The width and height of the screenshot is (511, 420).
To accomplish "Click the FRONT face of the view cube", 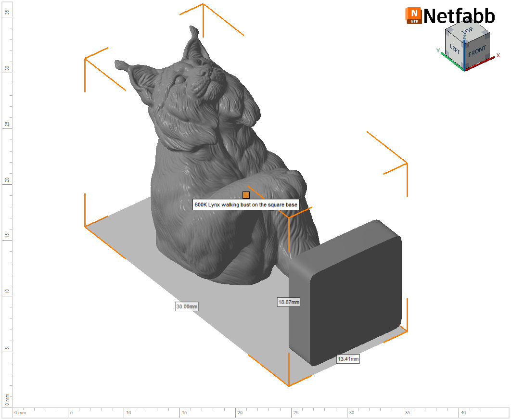I will click(x=477, y=51).
